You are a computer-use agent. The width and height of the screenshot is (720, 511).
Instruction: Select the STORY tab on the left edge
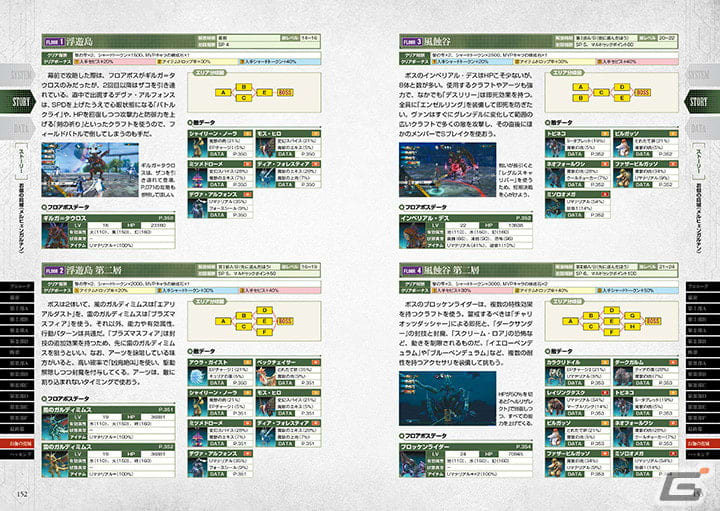(x=17, y=101)
